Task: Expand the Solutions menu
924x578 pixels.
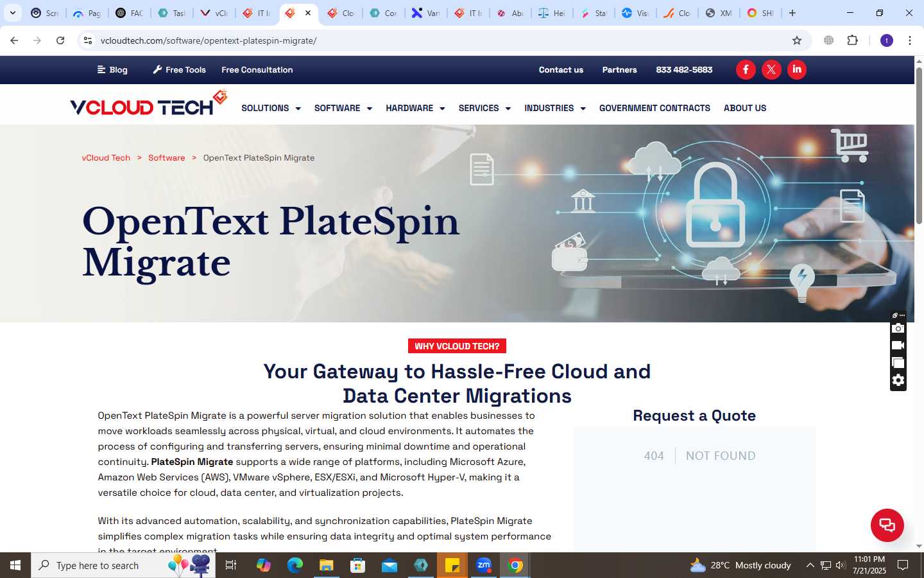Action: click(x=271, y=108)
